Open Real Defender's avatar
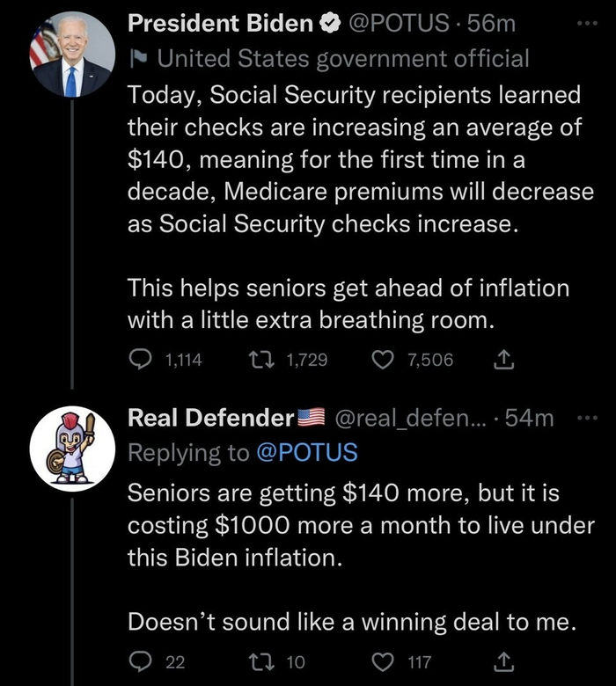Viewport: 616px width, 686px height. coord(71,449)
